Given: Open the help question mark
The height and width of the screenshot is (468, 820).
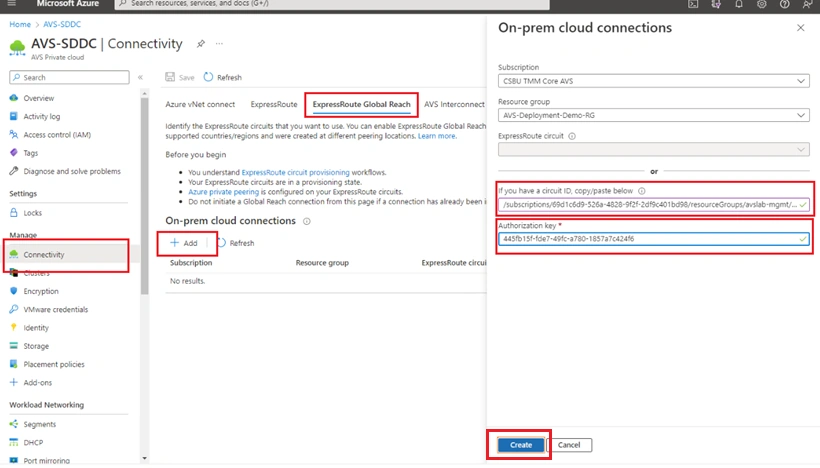Looking at the screenshot, I should [x=784, y=4].
